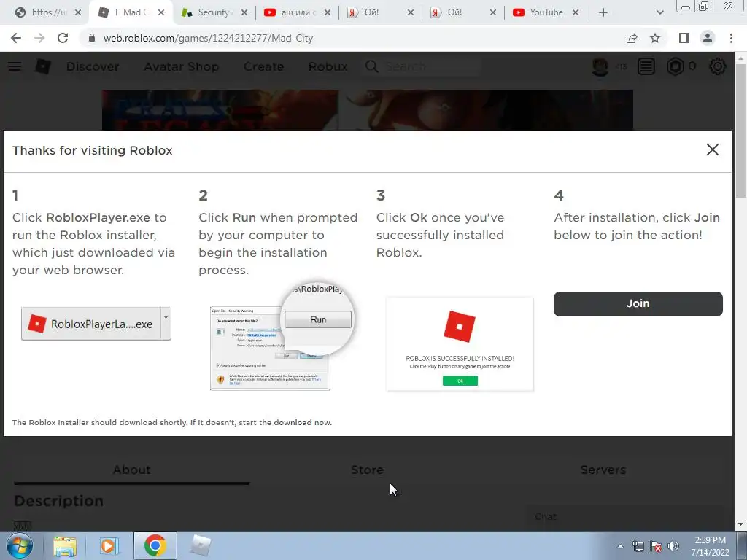Switch to the Mad City browser tab
747x560 pixels.
(x=131, y=12)
